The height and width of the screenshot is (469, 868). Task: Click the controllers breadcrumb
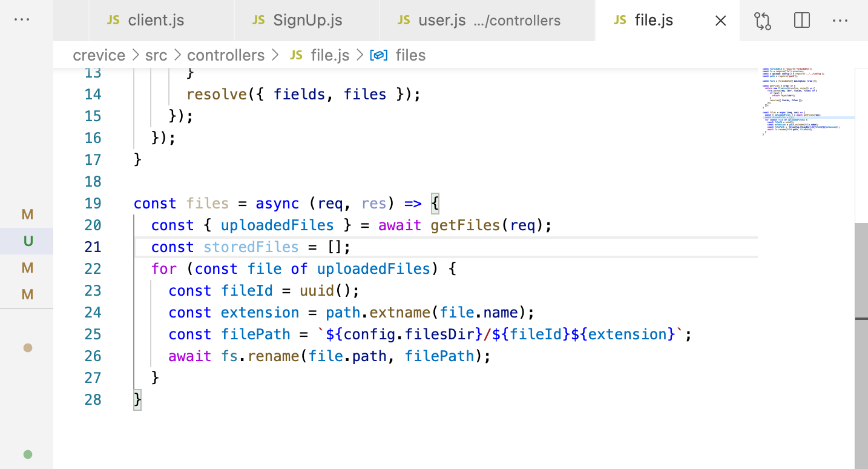coord(226,55)
